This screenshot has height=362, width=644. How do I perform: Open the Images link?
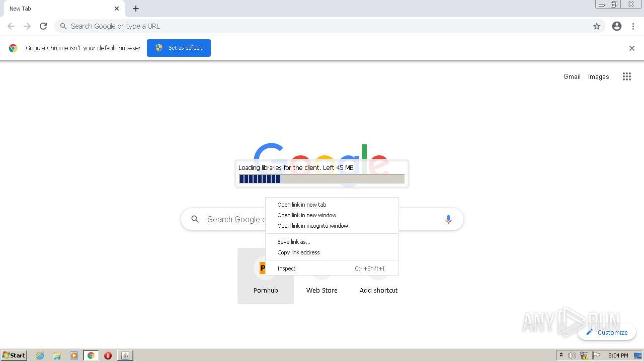point(598,76)
